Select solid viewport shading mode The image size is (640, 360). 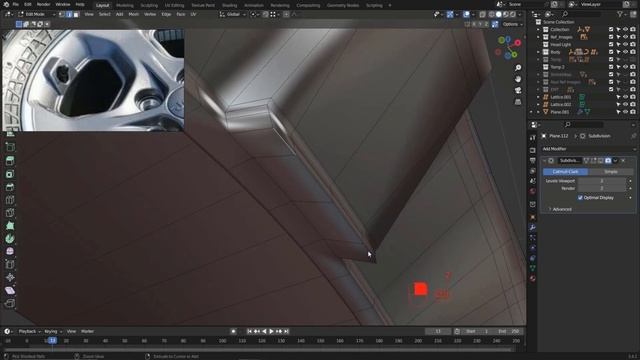coord(498,14)
